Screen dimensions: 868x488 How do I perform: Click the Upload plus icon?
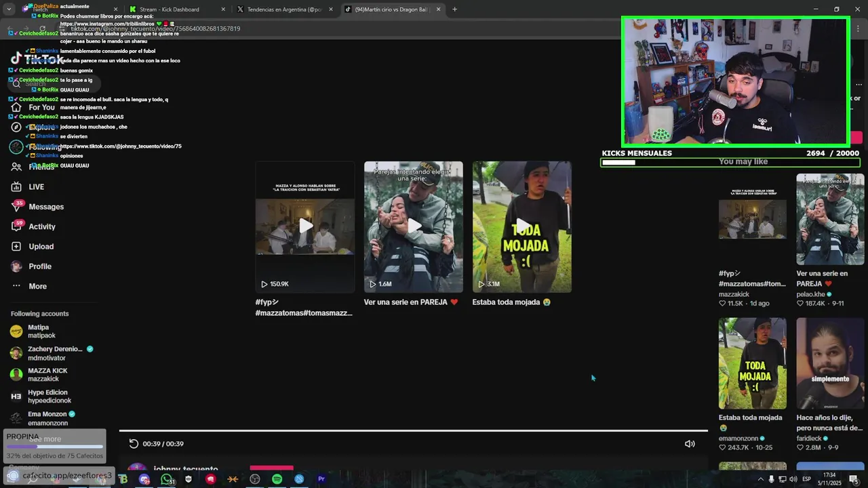[x=16, y=246]
